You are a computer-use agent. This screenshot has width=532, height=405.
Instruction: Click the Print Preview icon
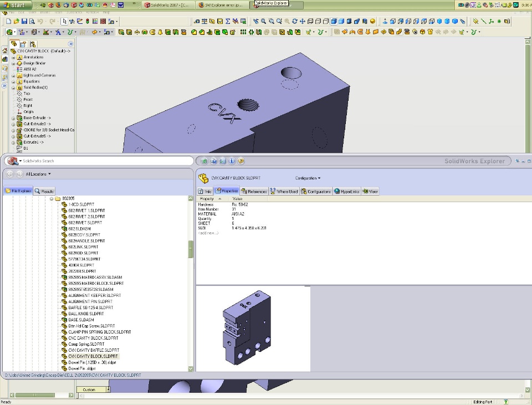point(32,22)
